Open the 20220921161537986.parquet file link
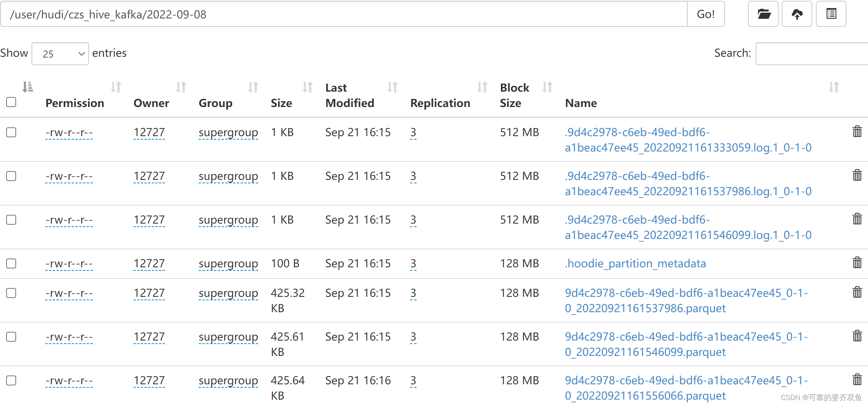Image resolution: width=868 pixels, height=405 pixels. [x=687, y=301]
